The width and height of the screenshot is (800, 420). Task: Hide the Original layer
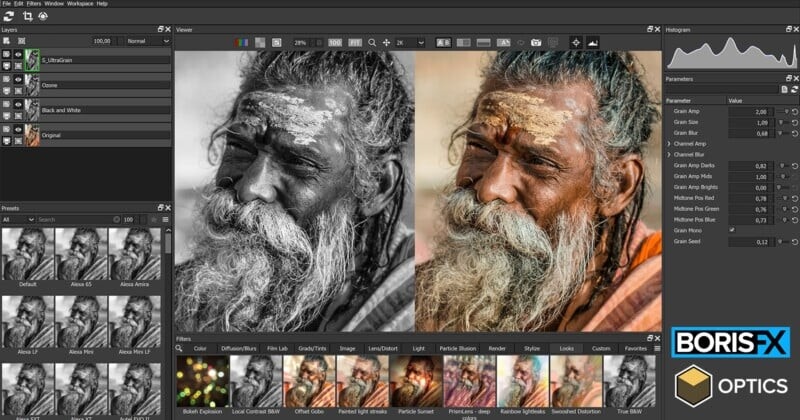point(18,129)
